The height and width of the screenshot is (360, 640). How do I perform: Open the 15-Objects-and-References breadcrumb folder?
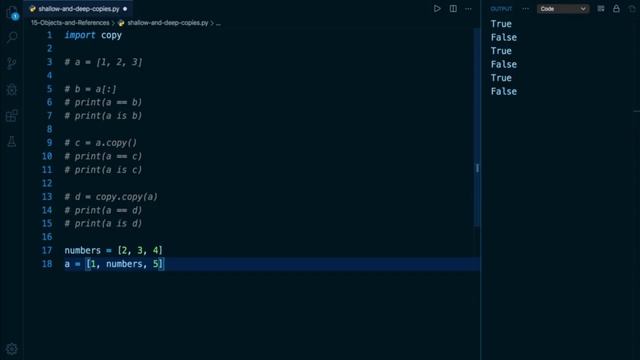tap(70, 23)
